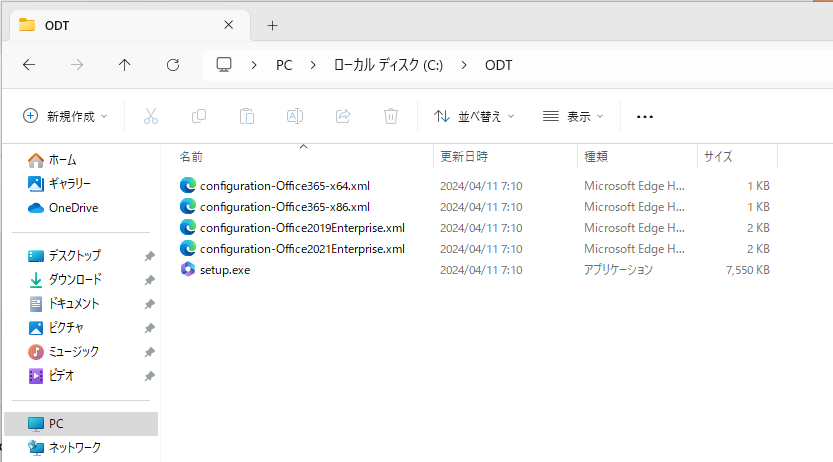The image size is (833, 462).
Task: Select PC in navigation pane
Action: click(x=81, y=424)
